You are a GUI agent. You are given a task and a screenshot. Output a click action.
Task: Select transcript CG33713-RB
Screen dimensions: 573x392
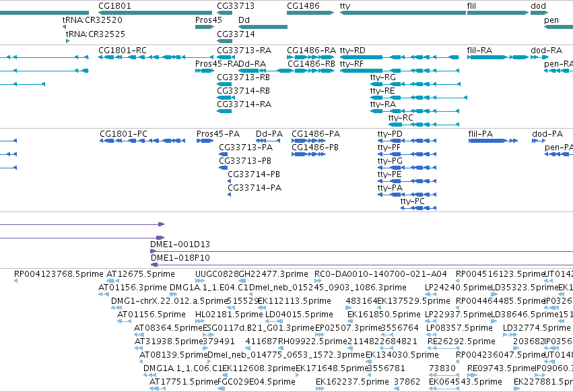(x=224, y=84)
